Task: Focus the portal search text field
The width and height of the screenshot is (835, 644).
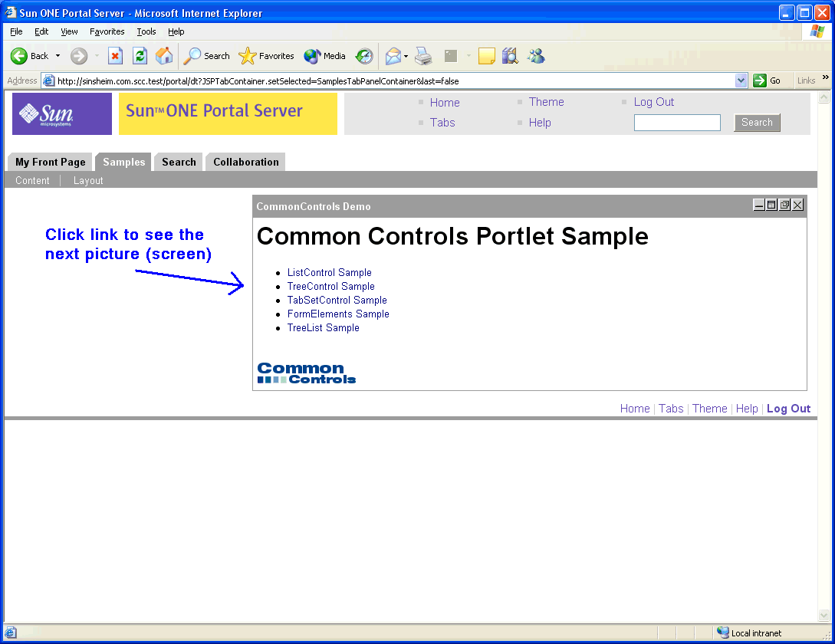Action: coord(677,123)
